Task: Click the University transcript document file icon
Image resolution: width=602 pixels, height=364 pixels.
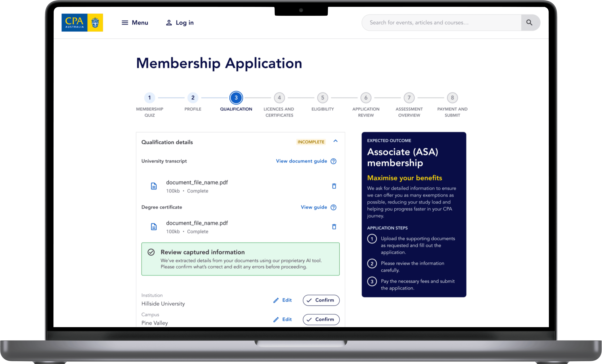Action: (x=154, y=186)
